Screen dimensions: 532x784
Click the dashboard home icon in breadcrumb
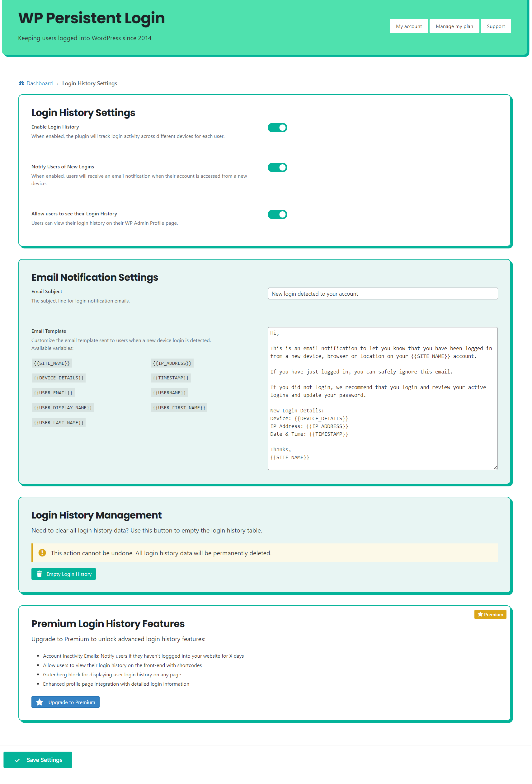tap(21, 83)
